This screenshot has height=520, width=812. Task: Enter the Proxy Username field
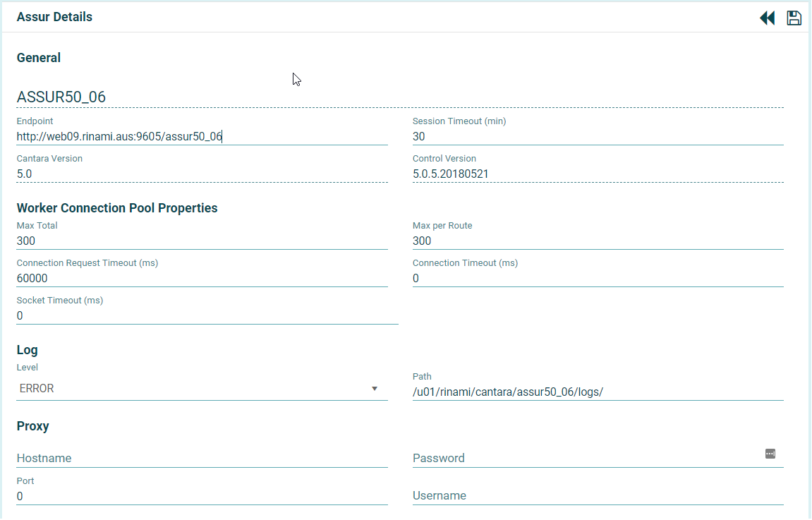(x=598, y=496)
